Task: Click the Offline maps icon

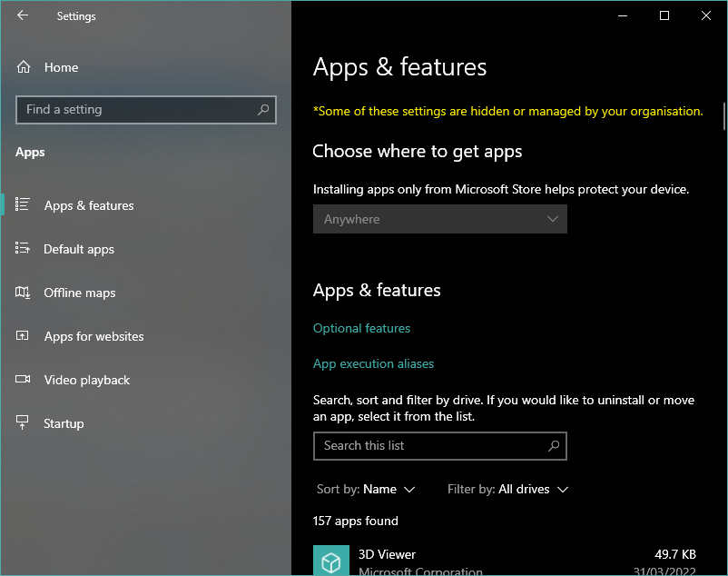Action: click(x=24, y=293)
